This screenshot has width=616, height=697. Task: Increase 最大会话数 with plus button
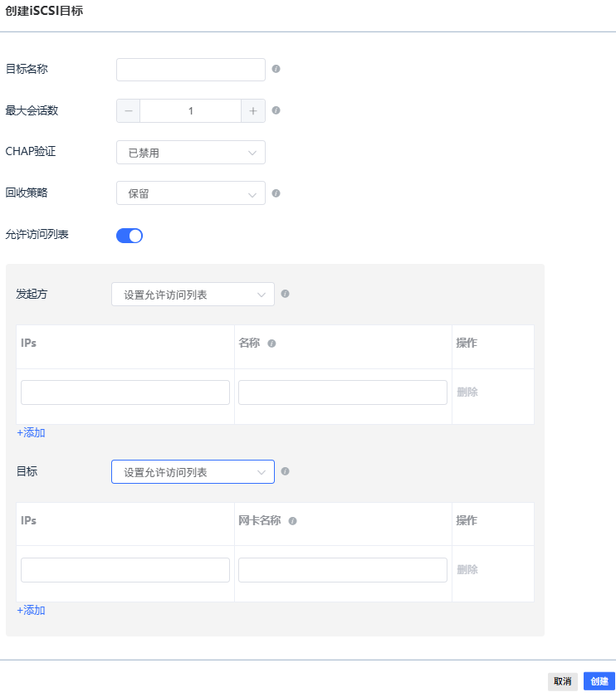coord(253,111)
